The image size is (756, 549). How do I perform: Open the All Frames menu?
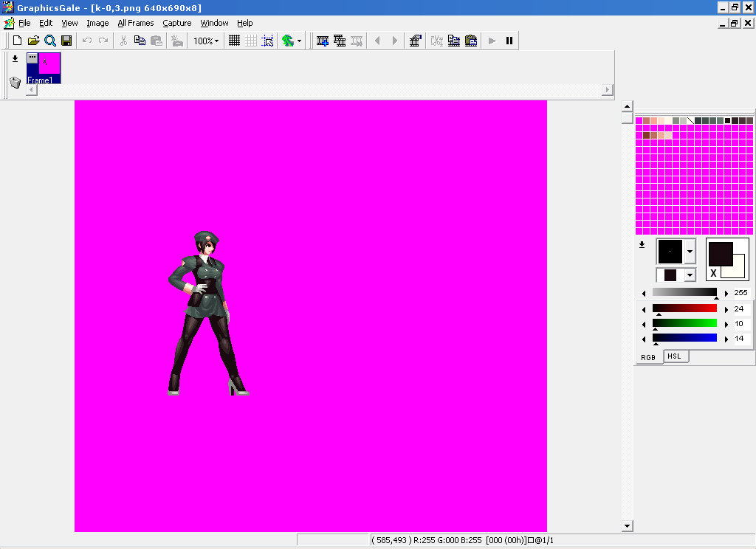tap(136, 23)
